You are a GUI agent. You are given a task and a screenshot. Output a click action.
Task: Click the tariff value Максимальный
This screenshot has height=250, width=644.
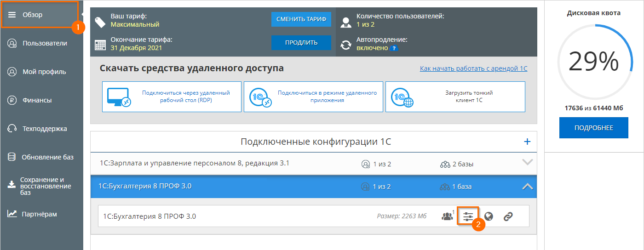click(135, 24)
